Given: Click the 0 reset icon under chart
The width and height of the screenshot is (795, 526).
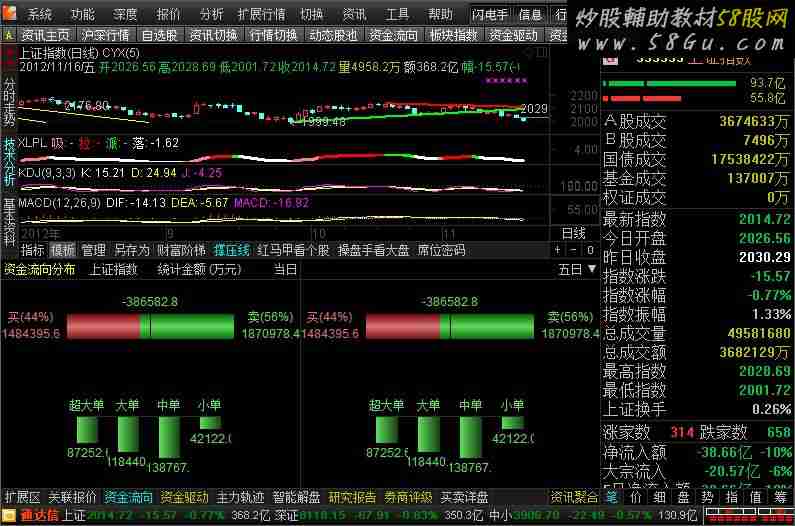Looking at the screenshot, I should coord(590,250).
